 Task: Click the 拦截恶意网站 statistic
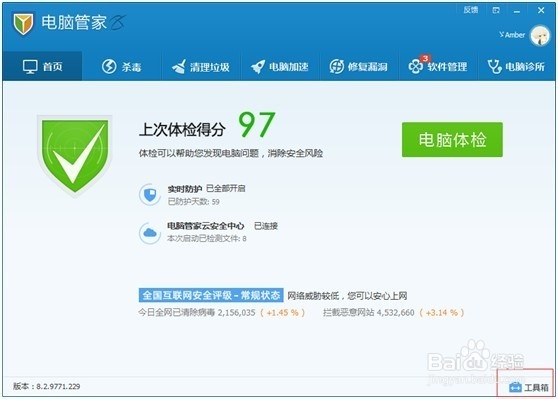pos(393,313)
